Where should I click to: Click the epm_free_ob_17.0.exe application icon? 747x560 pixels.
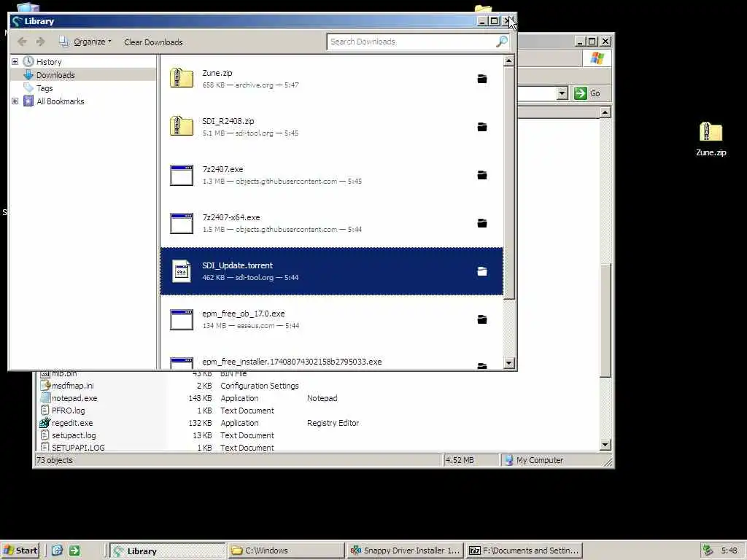click(x=182, y=319)
